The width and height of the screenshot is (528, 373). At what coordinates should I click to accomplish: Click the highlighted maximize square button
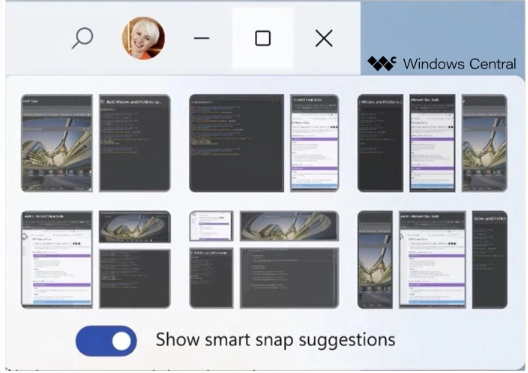[x=263, y=38]
